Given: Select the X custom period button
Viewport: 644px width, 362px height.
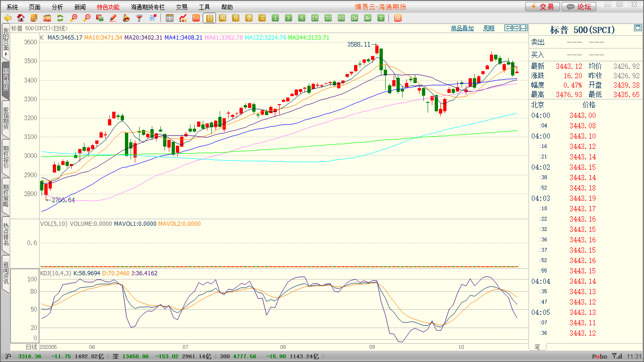Looking at the screenshot, I should [262, 18].
